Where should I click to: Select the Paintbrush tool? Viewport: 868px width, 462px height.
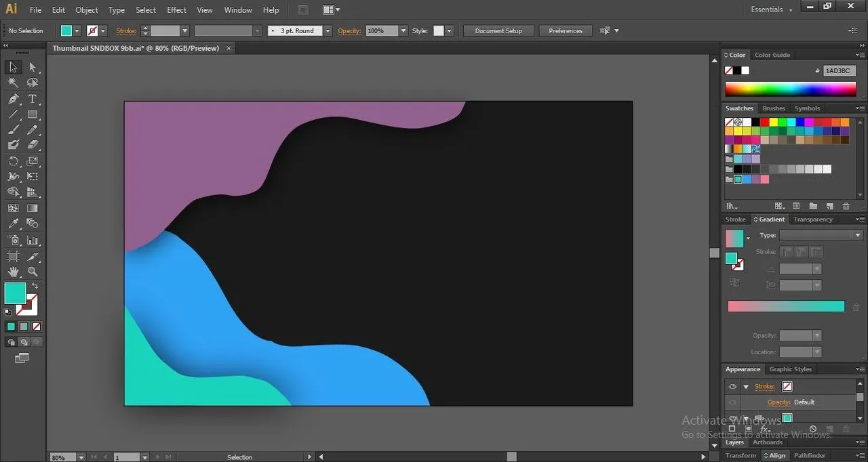(x=13, y=130)
